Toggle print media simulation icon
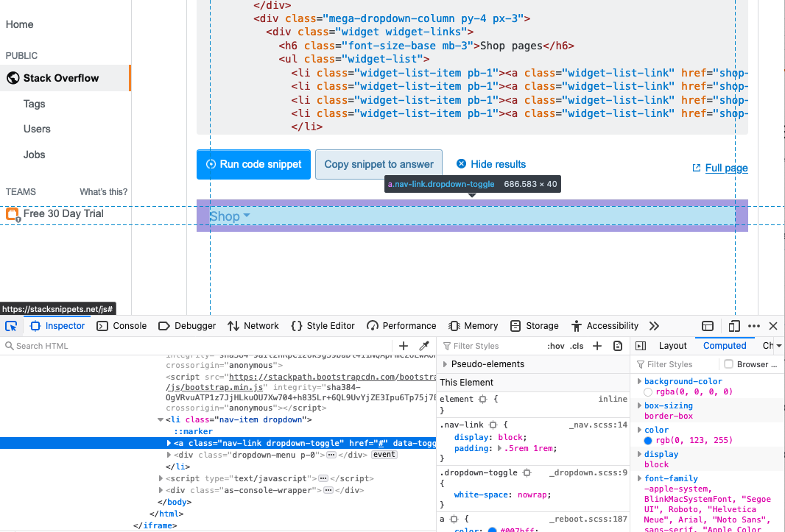This screenshot has width=785, height=532. coord(618,346)
